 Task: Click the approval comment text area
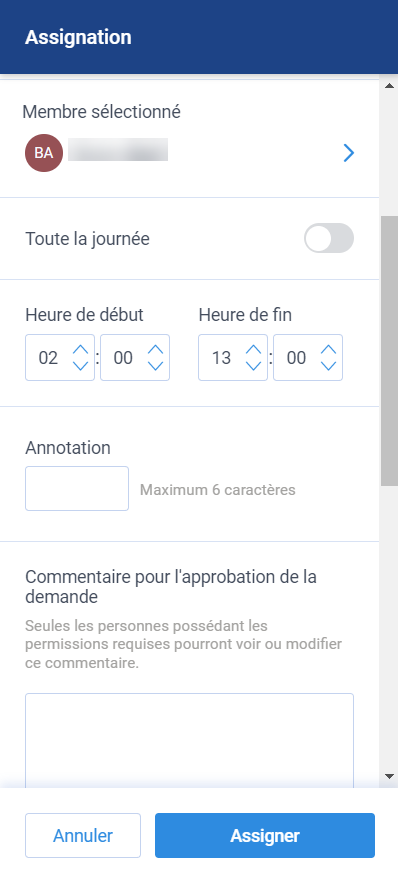coord(189,740)
